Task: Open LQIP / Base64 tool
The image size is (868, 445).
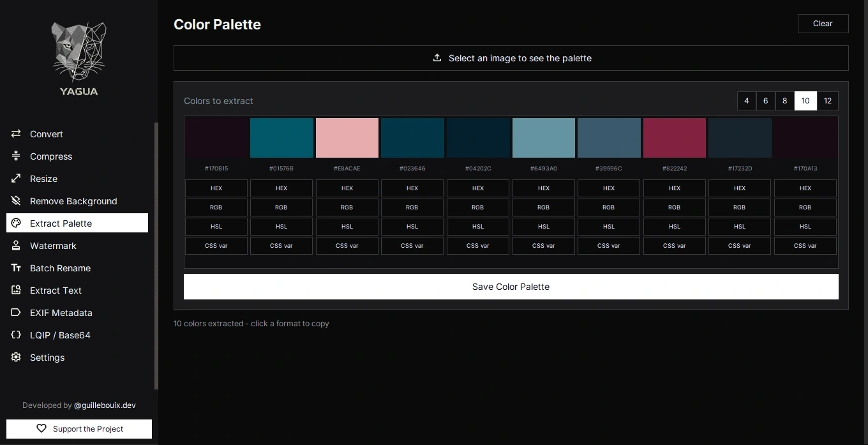Action: click(x=77, y=335)
